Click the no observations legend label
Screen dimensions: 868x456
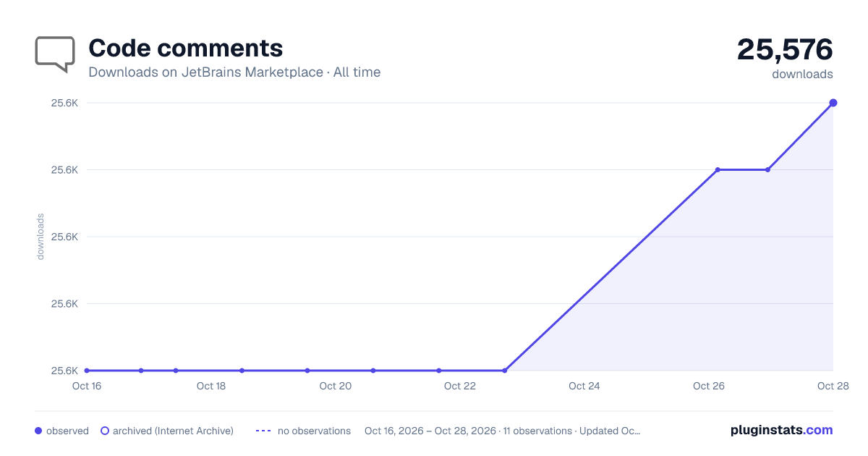(x=314, y=431)
